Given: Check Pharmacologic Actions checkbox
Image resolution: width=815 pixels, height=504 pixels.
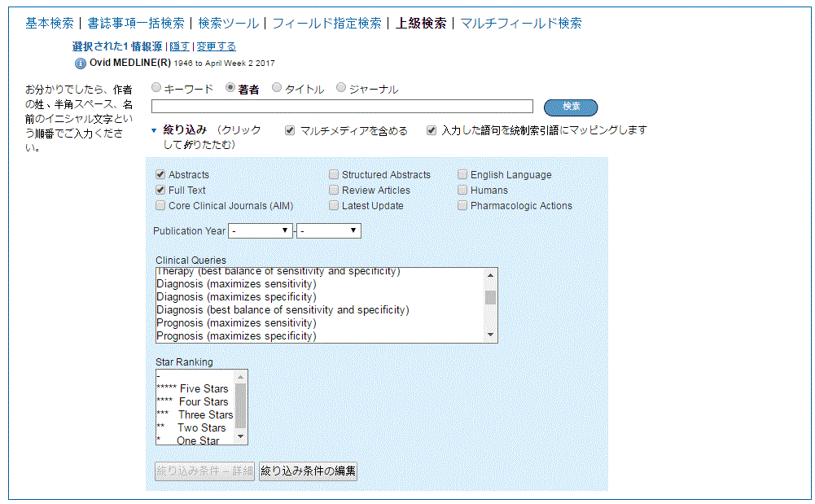Looking at the screenshot, I should [462, 206].
